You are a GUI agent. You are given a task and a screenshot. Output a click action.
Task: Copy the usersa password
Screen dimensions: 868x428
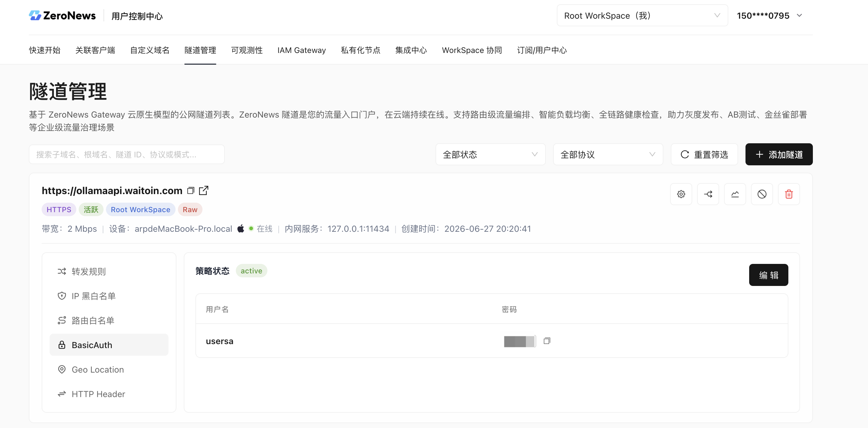click(x=547, y=341)
